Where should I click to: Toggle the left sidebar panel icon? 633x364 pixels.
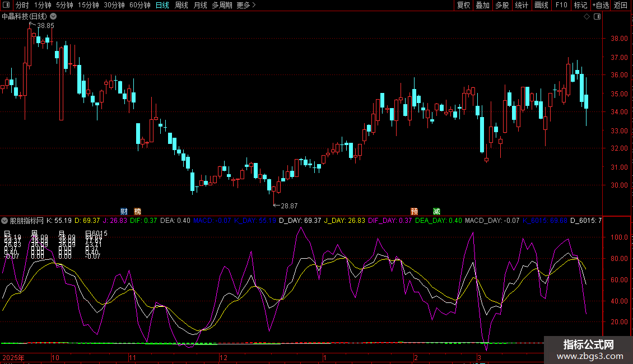point(6,5)
